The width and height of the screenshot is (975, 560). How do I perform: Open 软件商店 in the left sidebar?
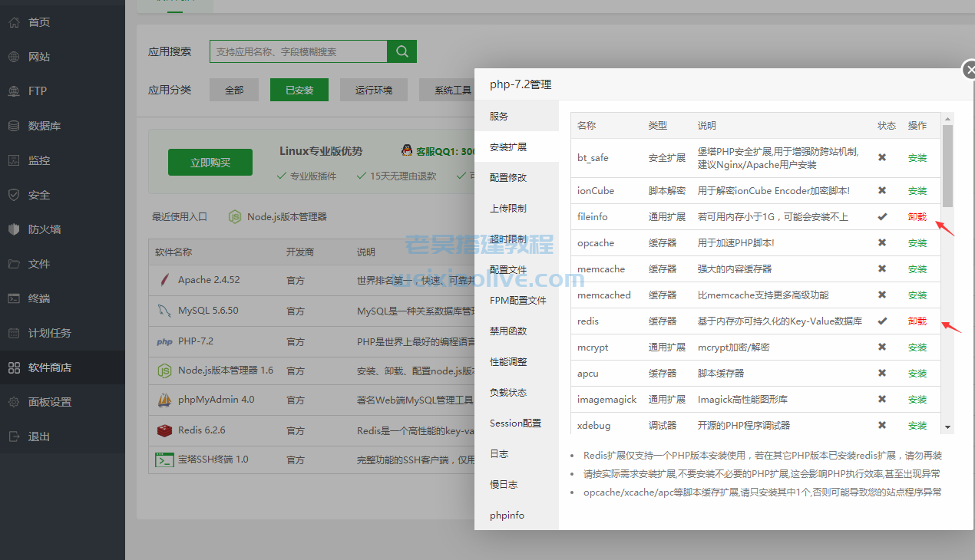pyautogui.click(x=49, y=367)
